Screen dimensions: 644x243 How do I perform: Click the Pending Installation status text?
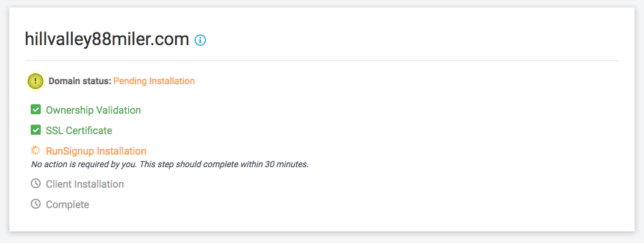(x=154, y=81)
